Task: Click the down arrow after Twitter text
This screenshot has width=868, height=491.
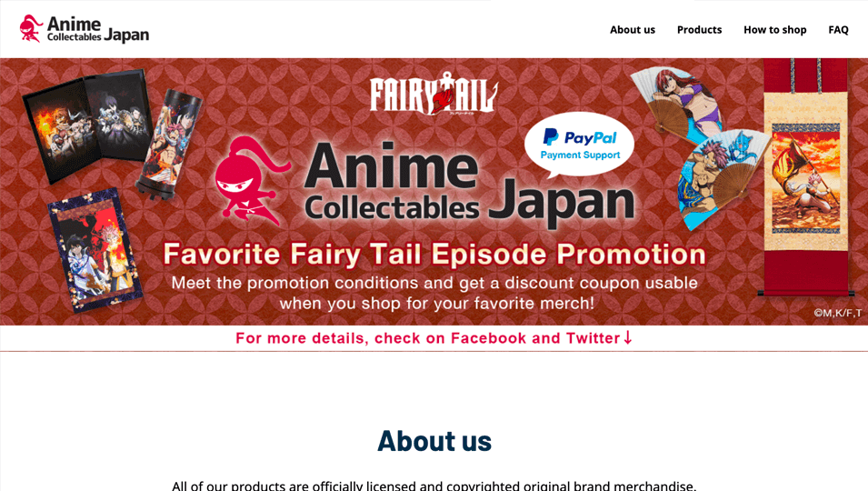Action: coord(628,337)
